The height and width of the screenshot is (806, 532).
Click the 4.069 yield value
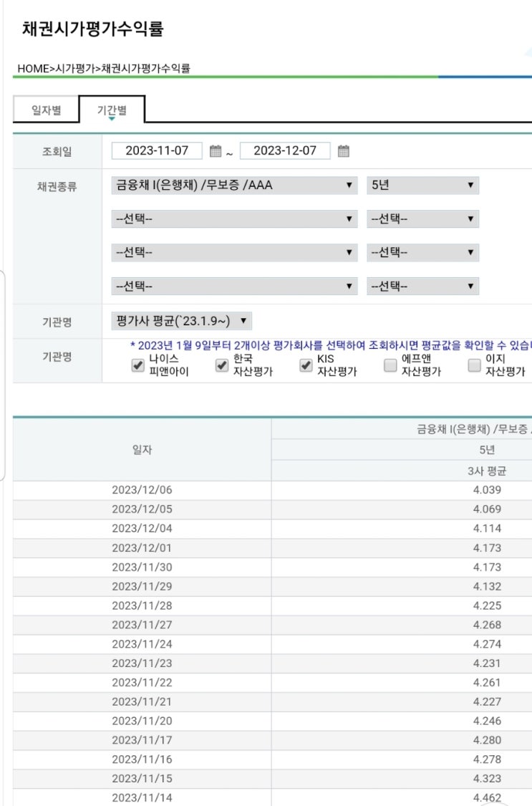pyautogui.click(x=488, y=509)
